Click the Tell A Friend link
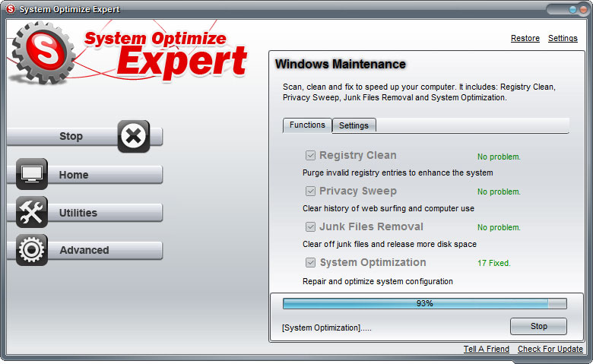593x364 pixels. pyautogui.click(x=487, y=349)
